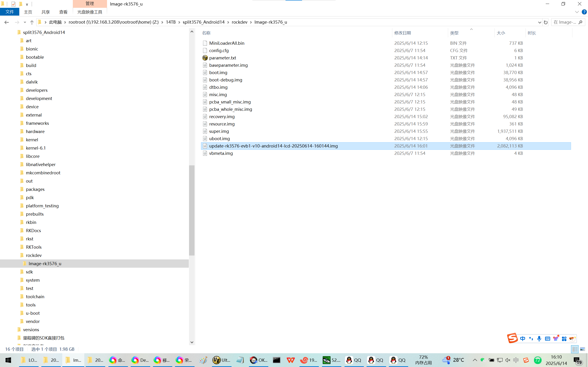Viewport: 588px width, 367px height.
Task: Open UltraEdit from the taskbar
Action: (x=221, y=360)
